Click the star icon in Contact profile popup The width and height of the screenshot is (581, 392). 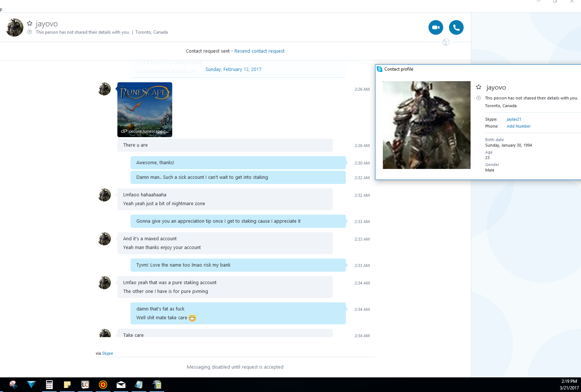pyautogui.click(x=479, y=87)
